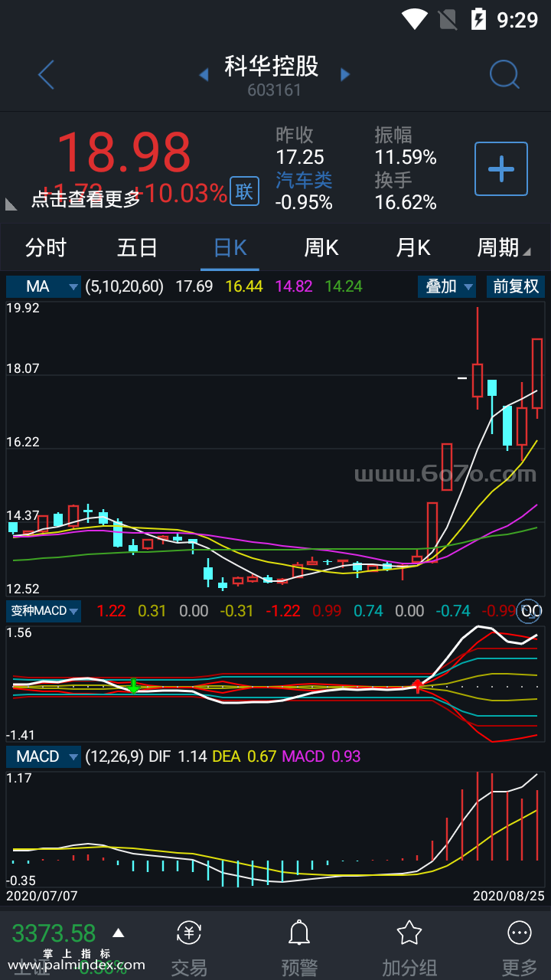This screenshot has height=980, width=551.
Task: Switch to the 五日 tab
Action: point(138,247)
